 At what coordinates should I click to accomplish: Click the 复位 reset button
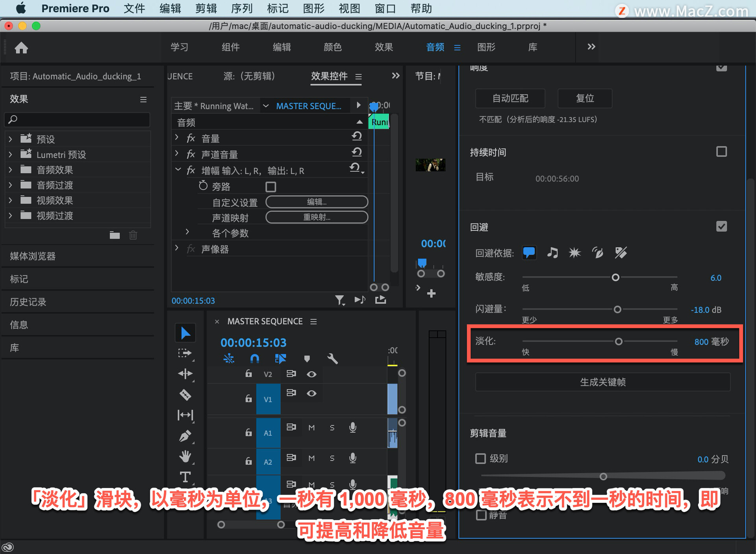pyautogui.click(x=585, y=98)
